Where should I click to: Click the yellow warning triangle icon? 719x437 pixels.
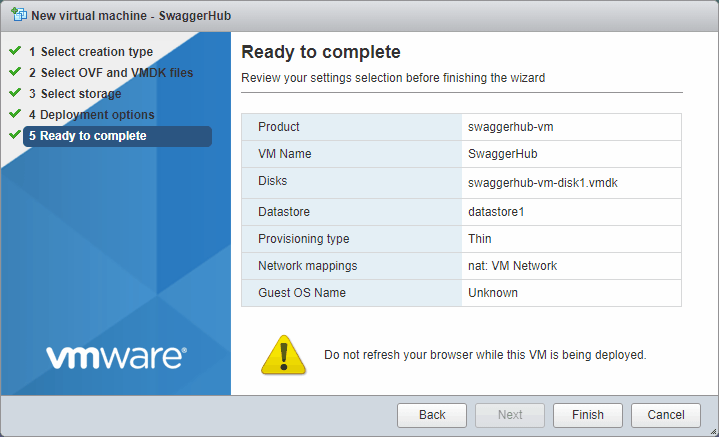[x=282, y=354]
